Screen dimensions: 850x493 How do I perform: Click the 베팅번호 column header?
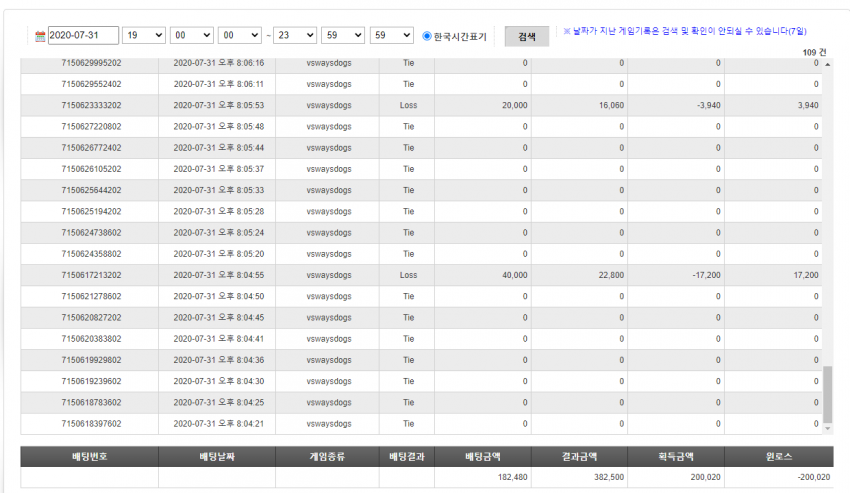point(89,457)
